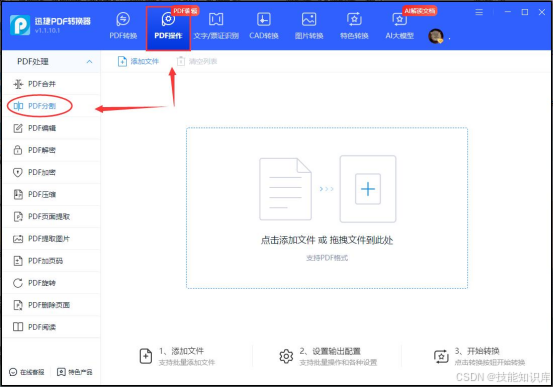Image resolution: width=554 pixels, height=388 pixels.
Task: Open the AI大模型 tab
Action: [x=399, y=25]
